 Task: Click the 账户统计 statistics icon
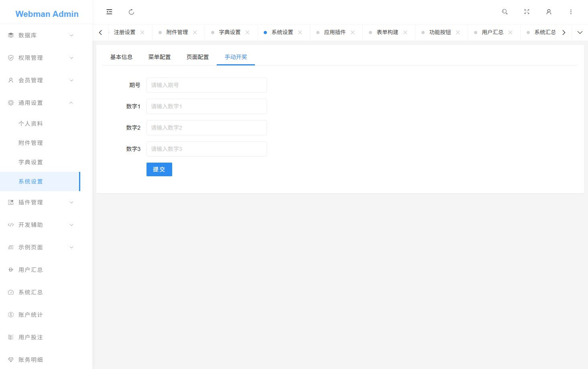tap(10, 314)
